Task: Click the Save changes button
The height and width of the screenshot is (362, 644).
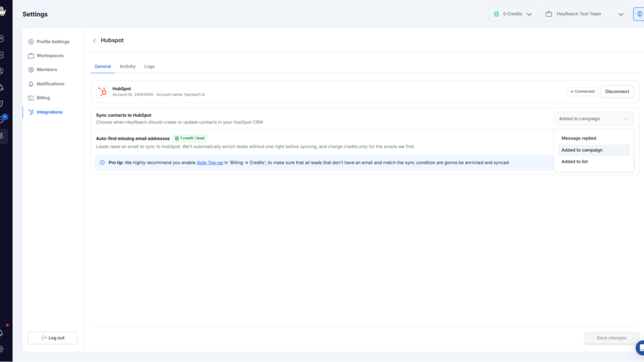Action: click(611, 338)
